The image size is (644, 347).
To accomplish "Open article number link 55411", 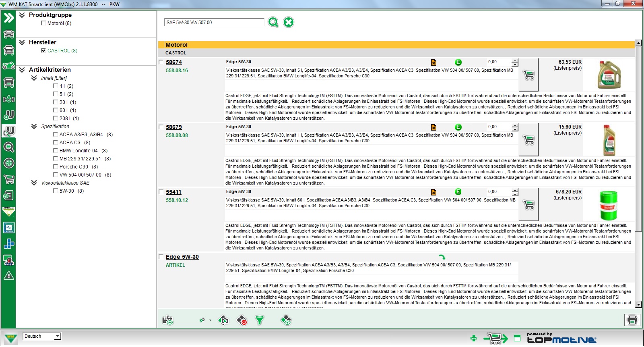I will click(x=174, y=192).
